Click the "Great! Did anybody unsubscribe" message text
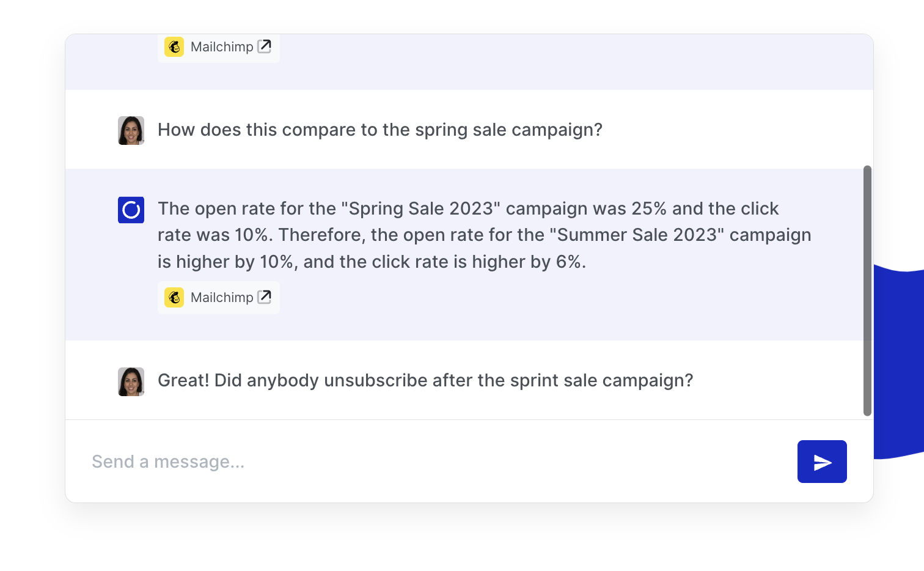This screenshot has width=924, height=571. click(x=425, y=380)
